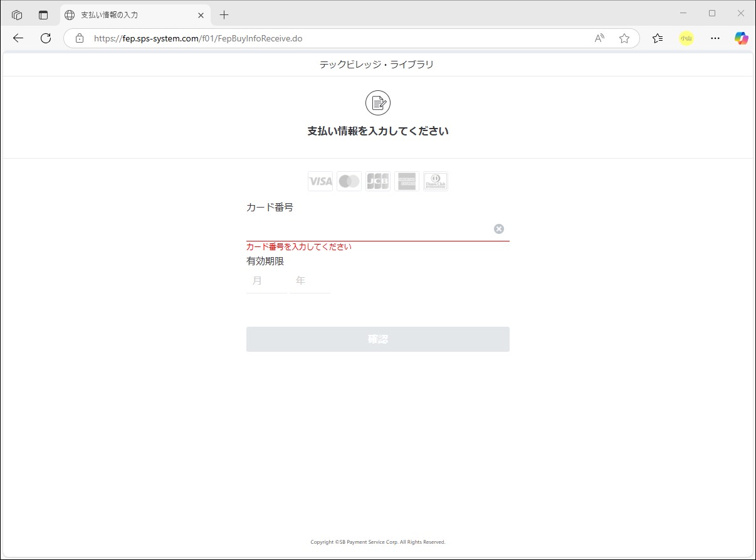The image size is (756, 560).
Task: Close the 支払い情報の入力 tab
Action: tap(201, 15)
